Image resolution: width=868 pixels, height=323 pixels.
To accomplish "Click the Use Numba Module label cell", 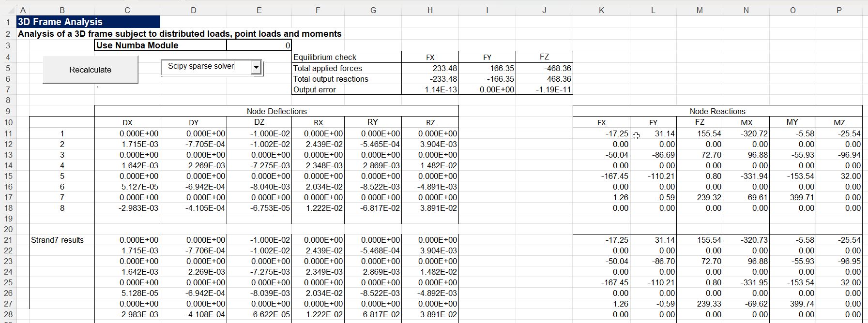I will pyautogui.click(x=160, y=45).
